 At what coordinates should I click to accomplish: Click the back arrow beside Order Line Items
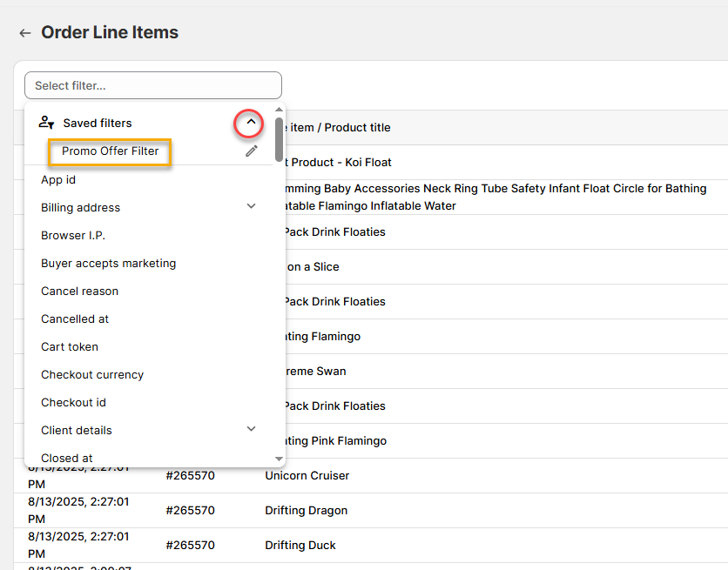click(24, 33)
